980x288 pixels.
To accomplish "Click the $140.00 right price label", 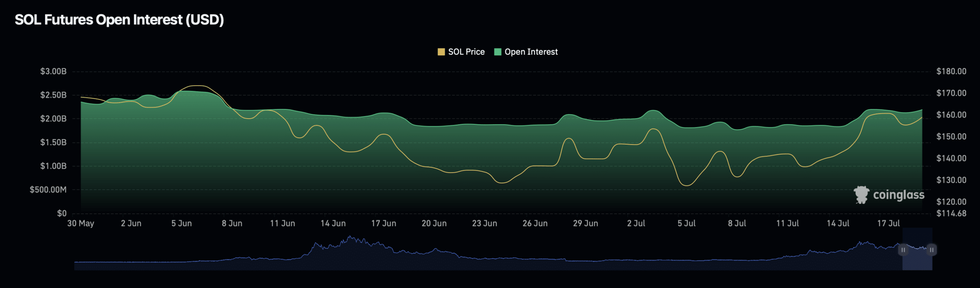I will (951, 158).
